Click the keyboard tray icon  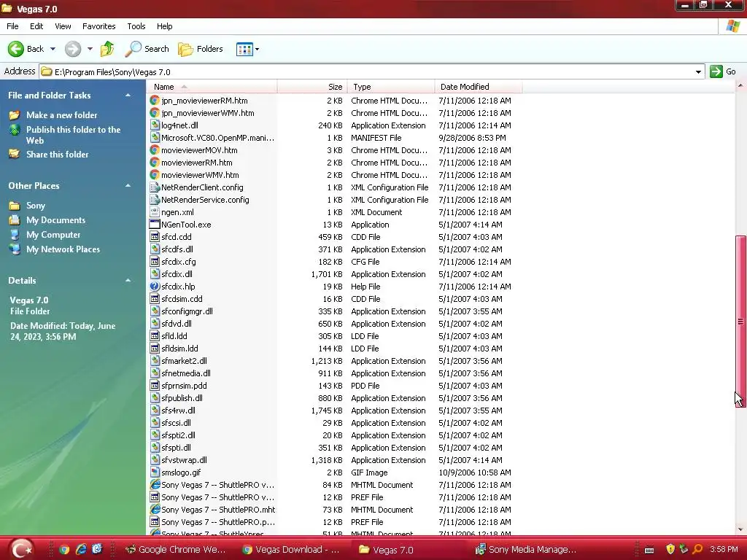pos(649,550)
